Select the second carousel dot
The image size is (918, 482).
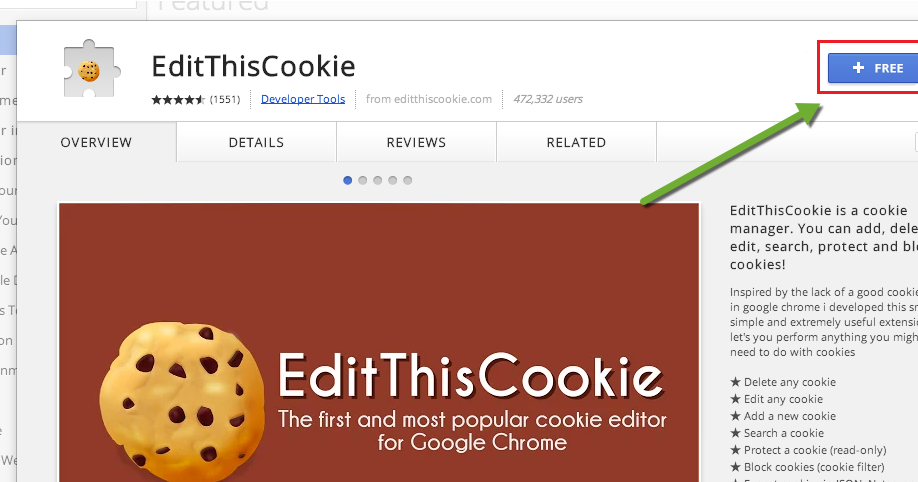pyautogui.click(x=362, y=180)
